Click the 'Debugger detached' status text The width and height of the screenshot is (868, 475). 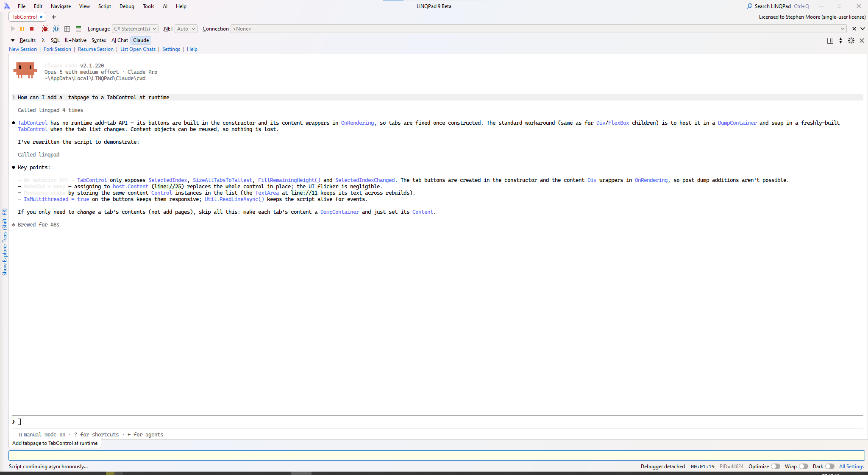point(663,467)
